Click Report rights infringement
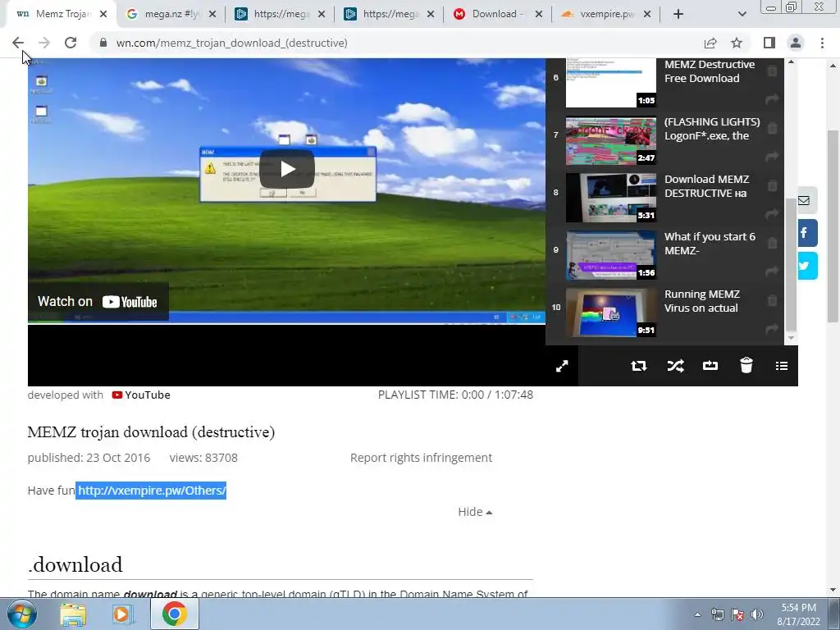This screenshot has width=840, height=630. [421, 458]
